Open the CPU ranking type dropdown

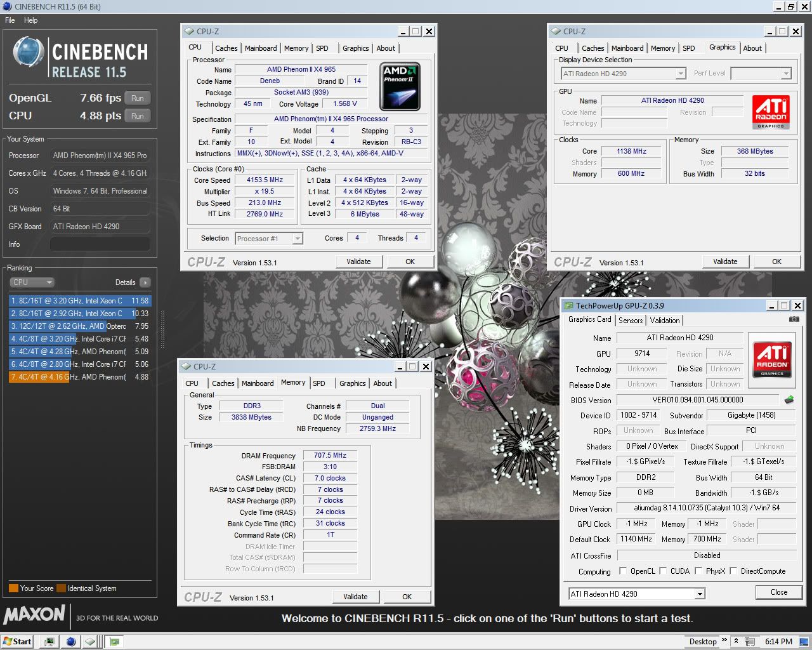click(x=32, y=282)
